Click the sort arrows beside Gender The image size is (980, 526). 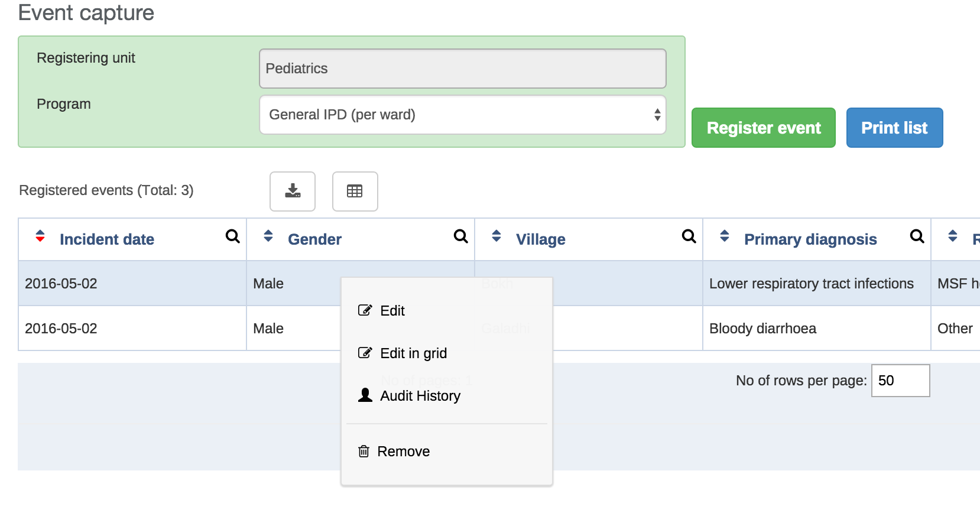pos(268,236)
